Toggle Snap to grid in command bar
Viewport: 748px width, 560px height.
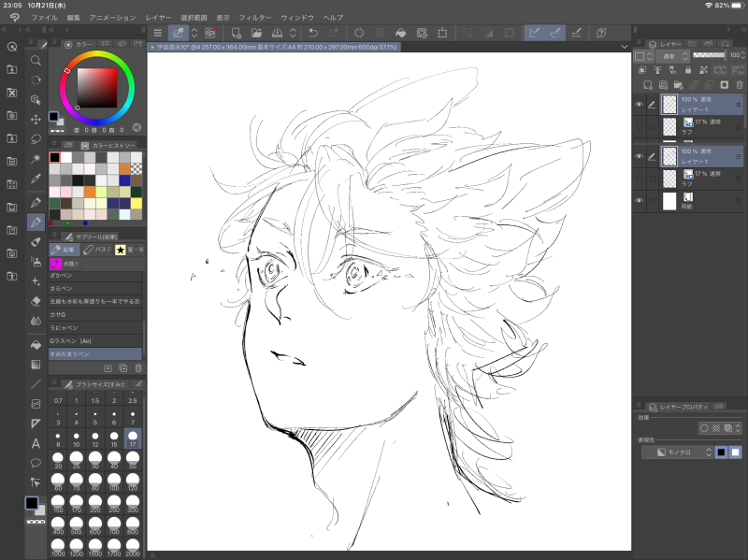tap(576, 33)
